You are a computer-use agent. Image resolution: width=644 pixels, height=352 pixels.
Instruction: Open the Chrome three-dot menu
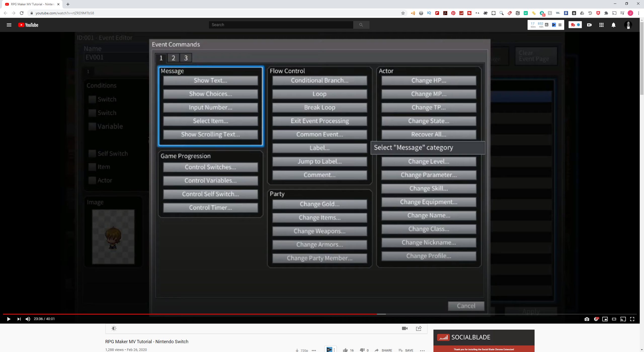coord(638,13)
